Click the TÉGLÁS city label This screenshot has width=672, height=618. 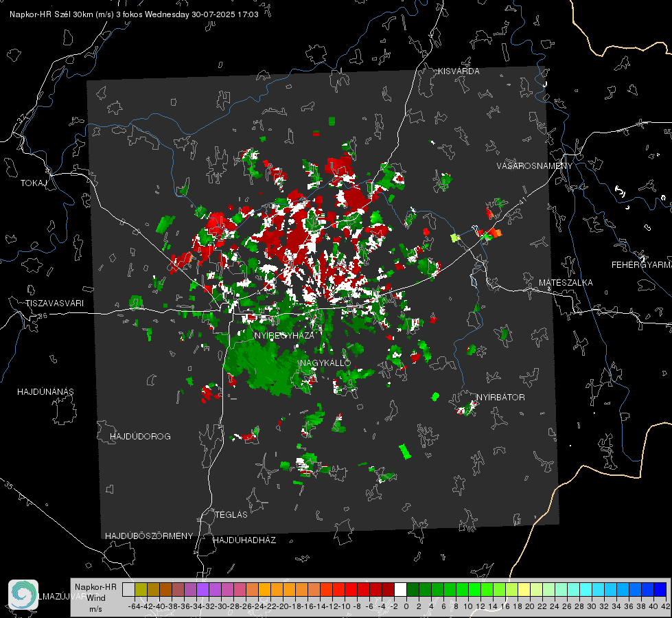[231, 514]
